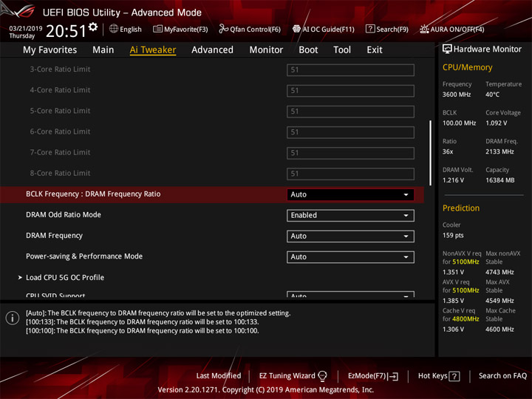Click the 2133 MHz DRAM Freq value
Screen dimensions: 532x399
[x=499, y=151]
